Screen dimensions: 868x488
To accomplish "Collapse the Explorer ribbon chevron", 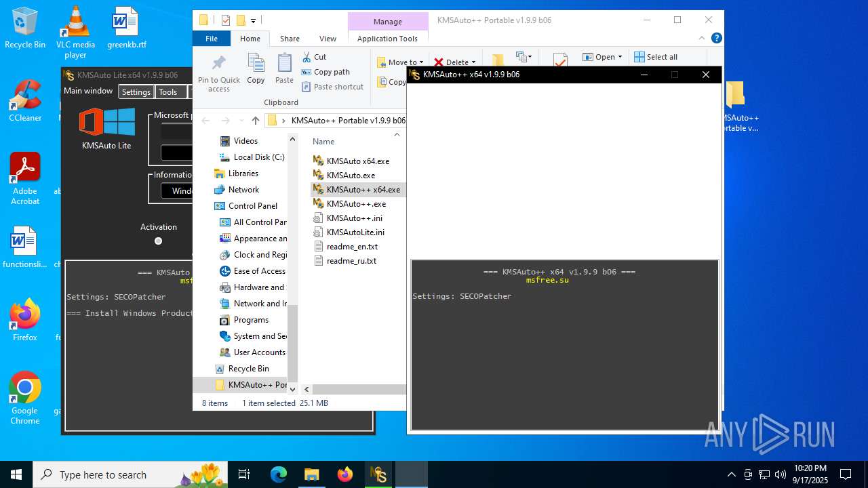I will click(x=702, y=39).
